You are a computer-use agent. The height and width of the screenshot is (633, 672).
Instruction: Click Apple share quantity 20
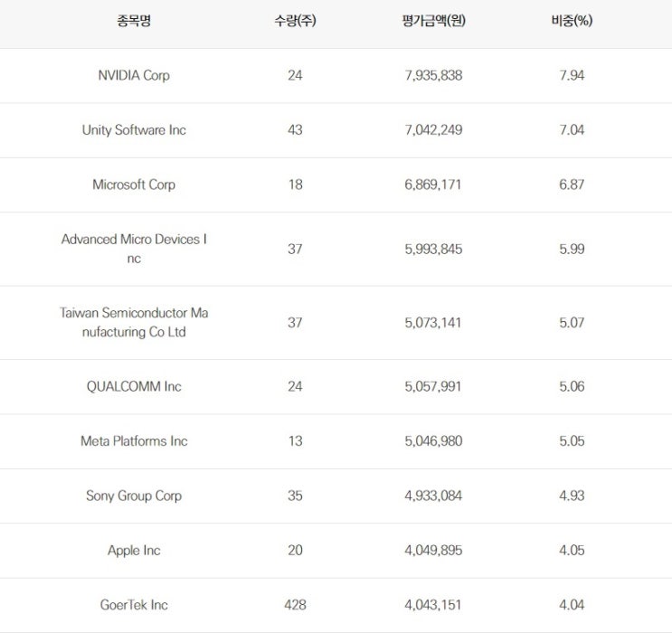click(x=295, y=551)
